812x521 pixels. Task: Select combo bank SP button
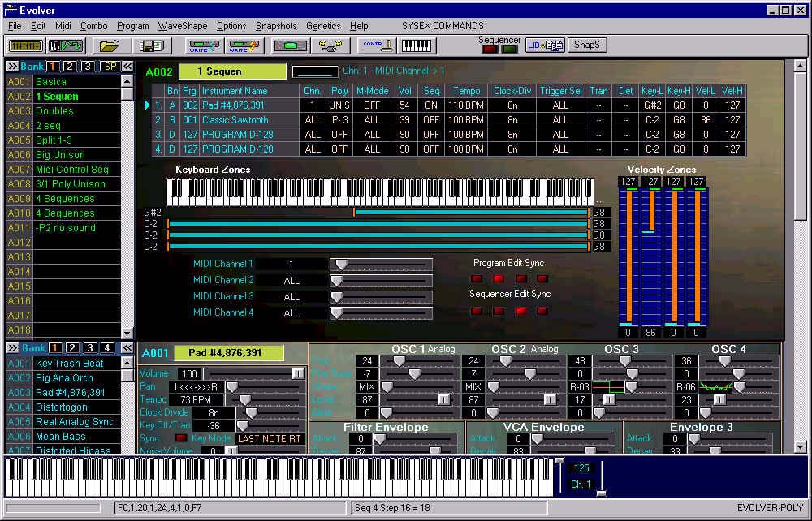110,67
